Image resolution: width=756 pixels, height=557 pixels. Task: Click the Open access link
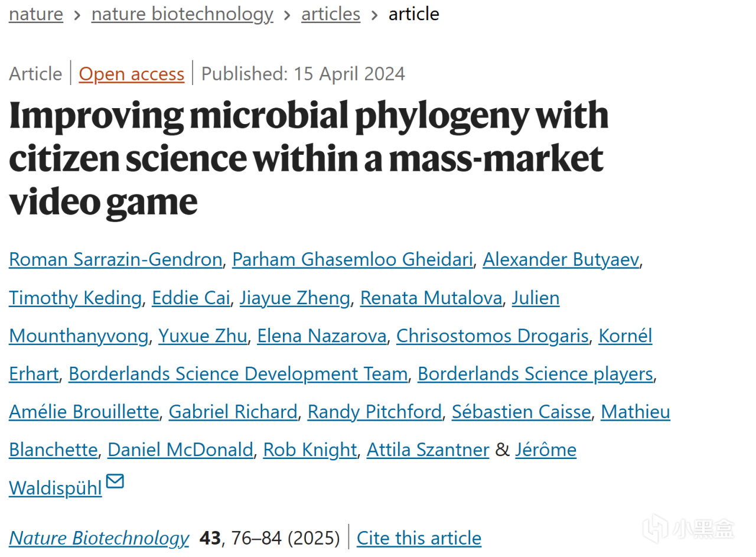pos(132,74)
